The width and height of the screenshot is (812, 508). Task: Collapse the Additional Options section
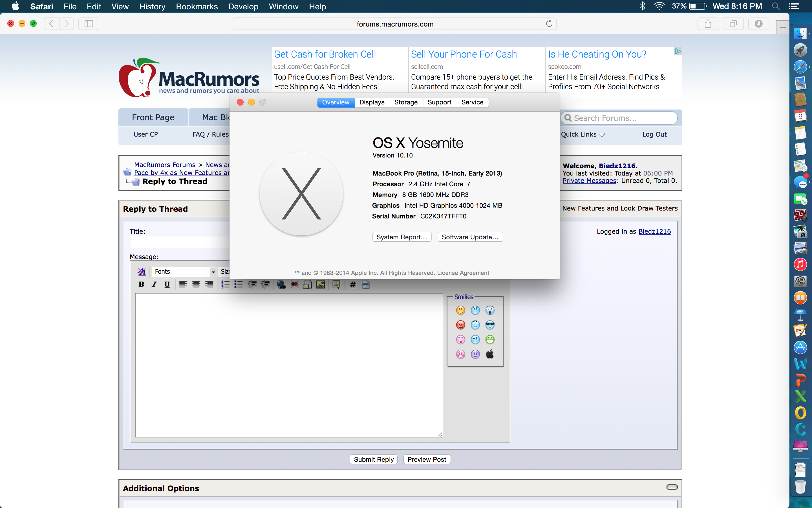pyautogui.click(x=672, y=487)
